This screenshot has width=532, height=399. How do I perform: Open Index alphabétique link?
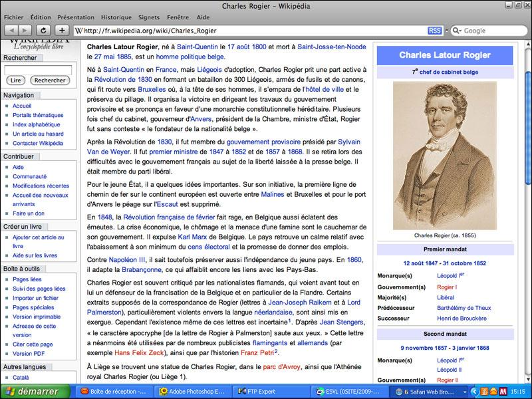click(x=37, y=124)
